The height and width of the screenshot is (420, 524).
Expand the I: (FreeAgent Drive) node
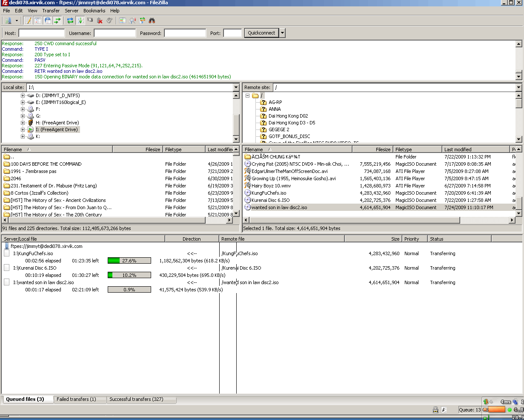[x=23, y=129]
